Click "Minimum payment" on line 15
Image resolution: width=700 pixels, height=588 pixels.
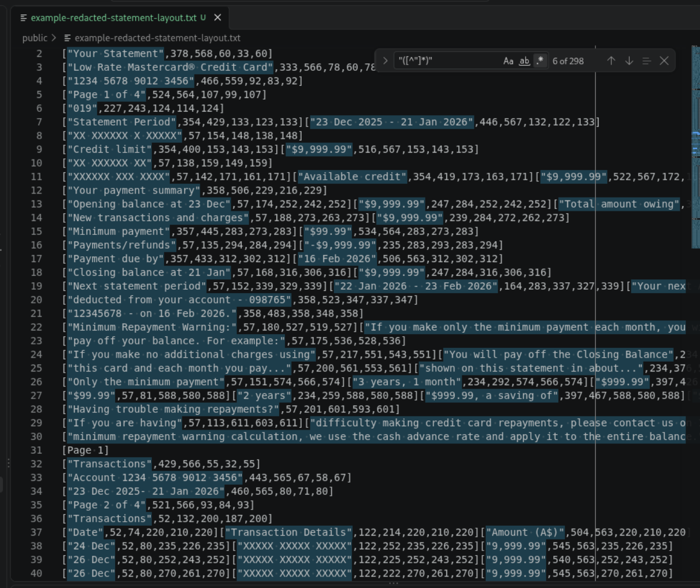(119, 232)
